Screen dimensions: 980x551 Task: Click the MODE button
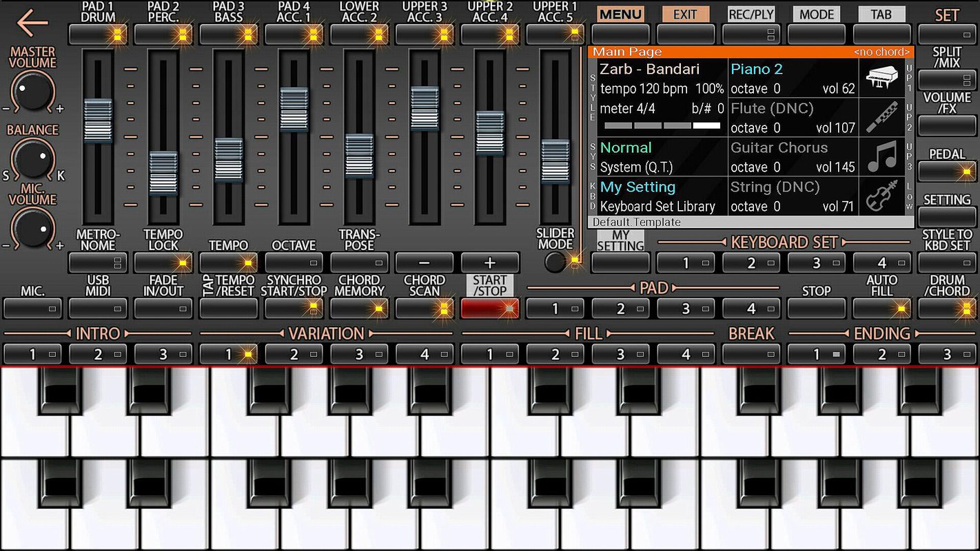coord(817,34)
